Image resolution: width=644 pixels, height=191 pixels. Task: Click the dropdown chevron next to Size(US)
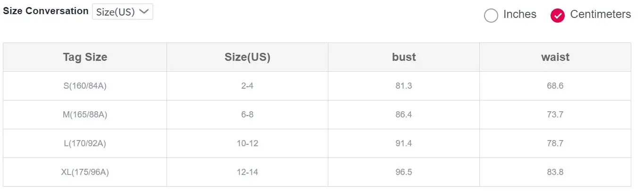[144, 12]
